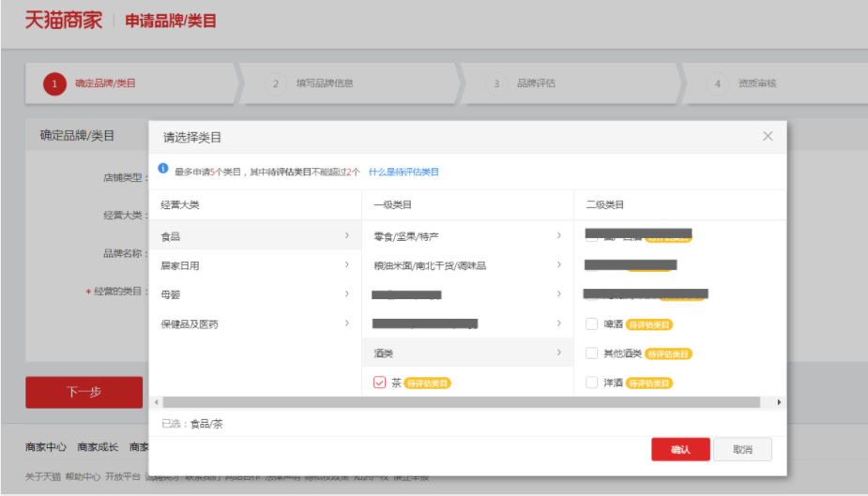Click the 取消 button
The height and width of the screenshot is (496, 868).
[x=742, y=449]
